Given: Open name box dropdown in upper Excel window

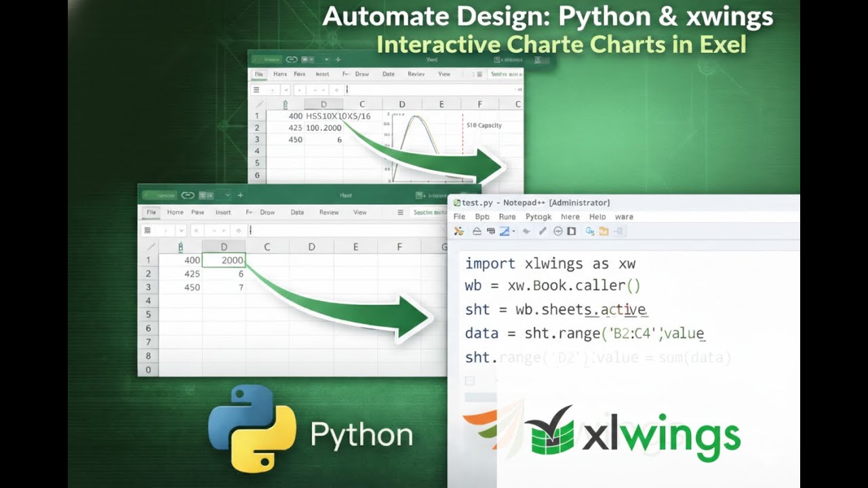Looking at the screenshot, I should coord(285,89).
